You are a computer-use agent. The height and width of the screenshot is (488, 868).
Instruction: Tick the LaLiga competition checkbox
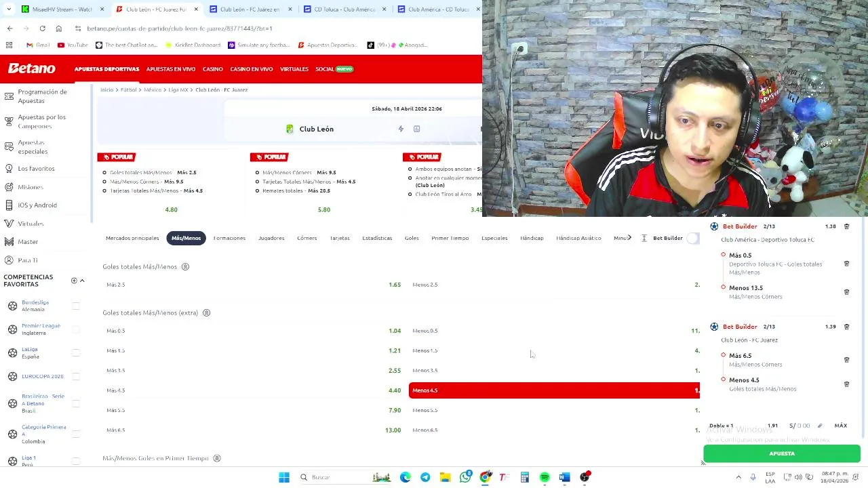pos(76,353)
